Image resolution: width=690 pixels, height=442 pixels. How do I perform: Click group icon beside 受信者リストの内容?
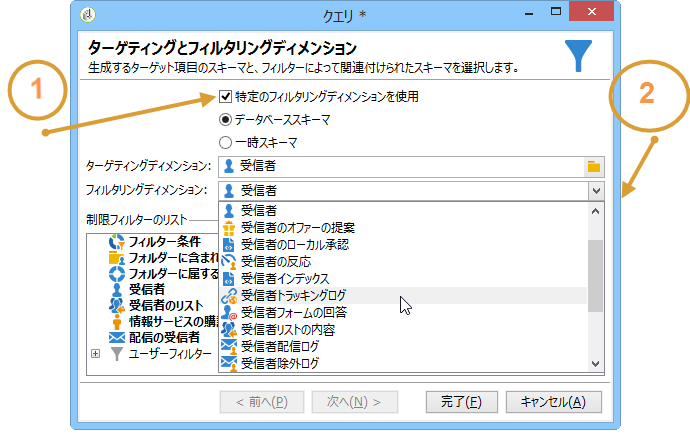coord(229,330)
